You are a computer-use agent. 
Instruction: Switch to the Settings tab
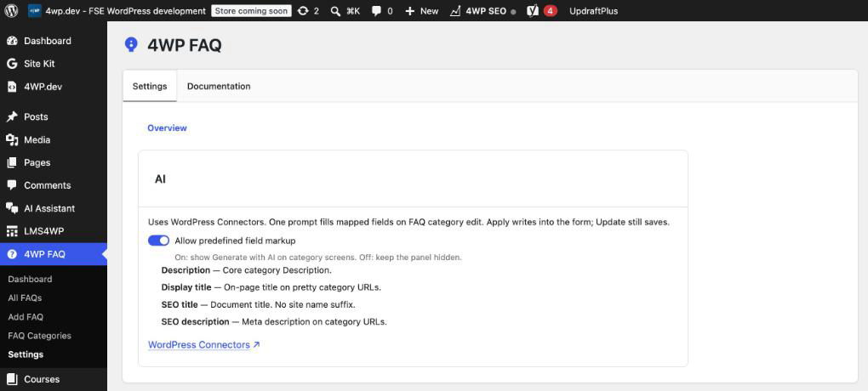click(150, 86)
